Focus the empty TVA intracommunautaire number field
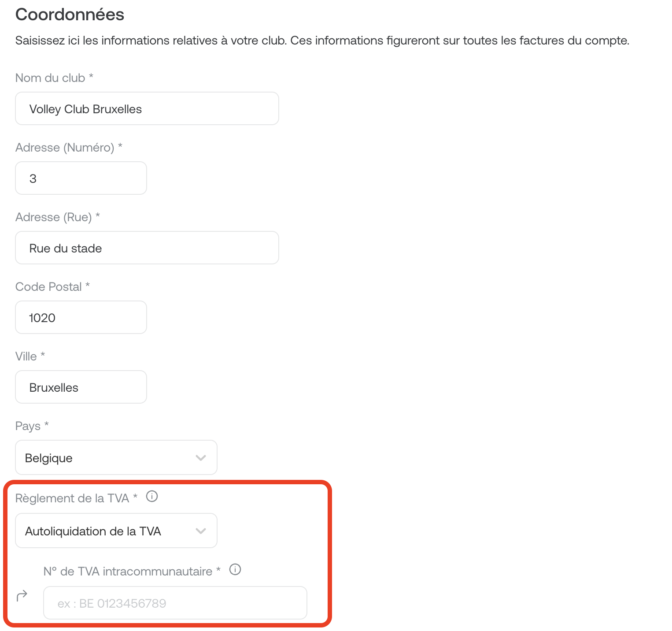This screenshot has width=672, height=631. pyautogui.click(x=175, y=603)
